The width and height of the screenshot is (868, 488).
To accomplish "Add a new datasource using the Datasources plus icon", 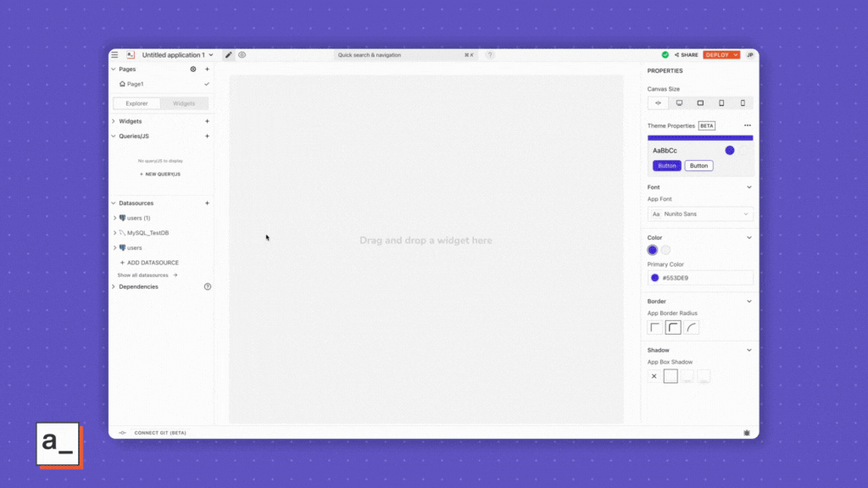I will point(207,203).
